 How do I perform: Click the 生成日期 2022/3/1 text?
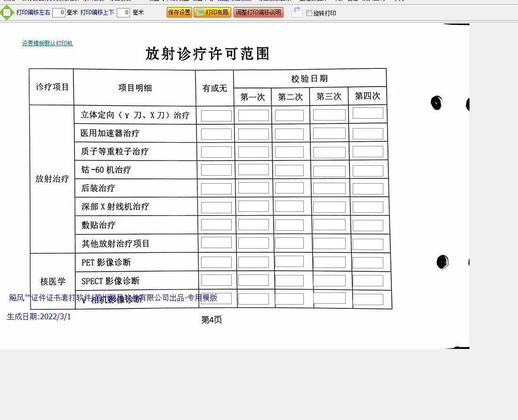pos(39,316)
